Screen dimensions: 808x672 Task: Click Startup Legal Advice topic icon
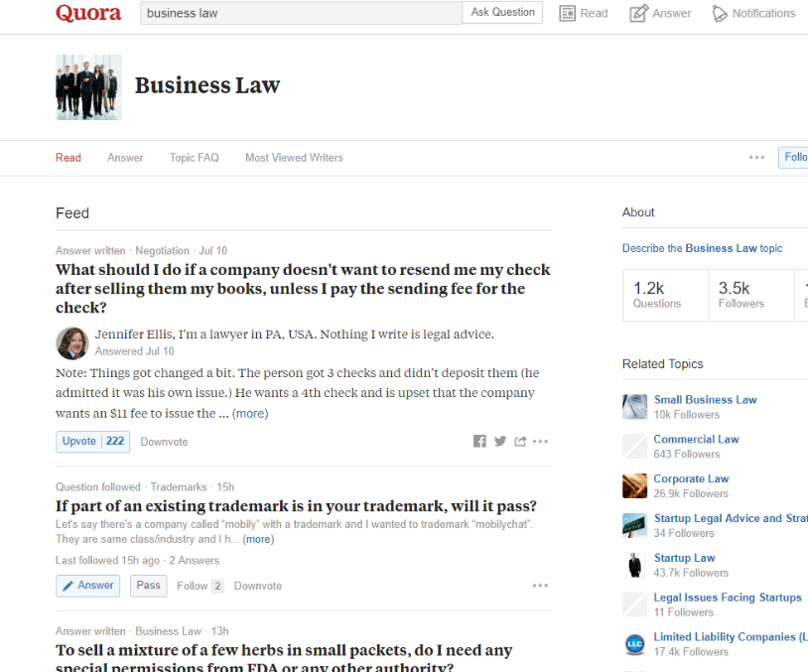(x=635, y=526)
